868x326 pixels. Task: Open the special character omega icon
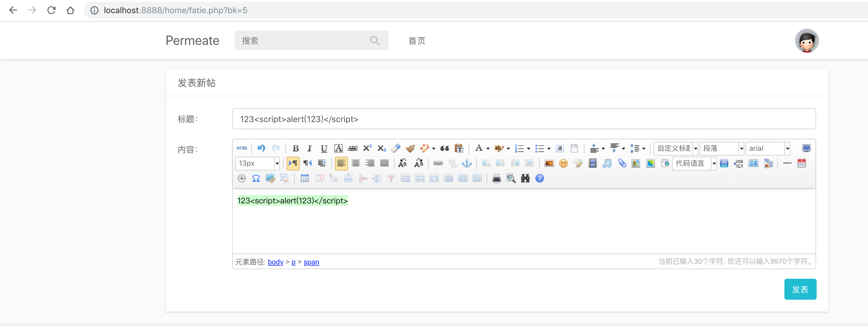256,178
